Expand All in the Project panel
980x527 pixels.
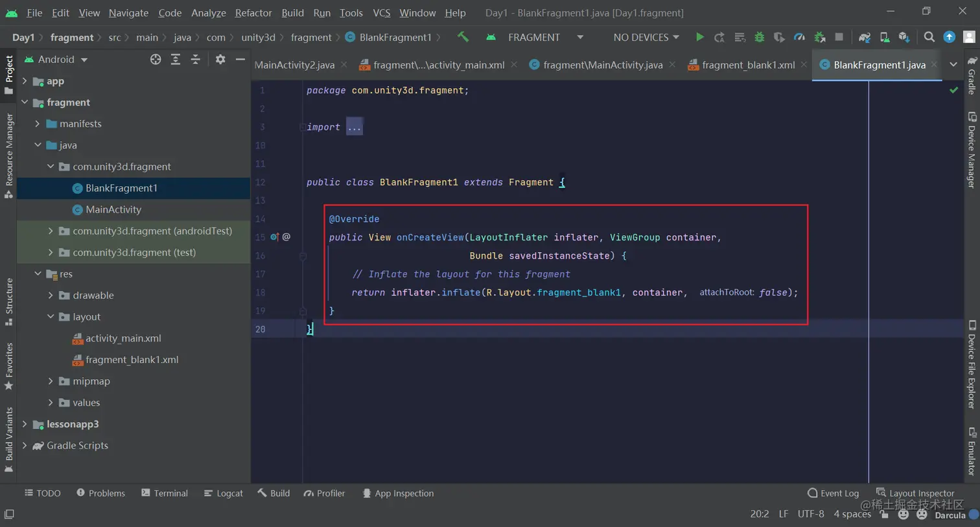[176, 59]
